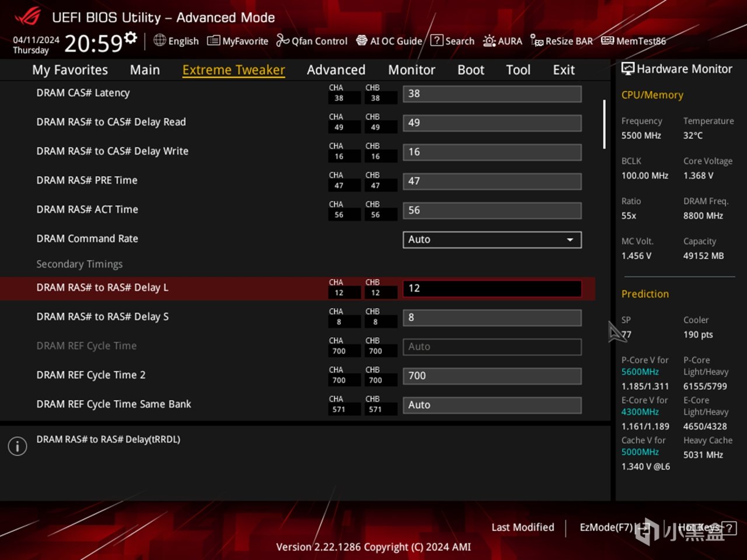
Task: Click the Hardware Monitor screen icon
Action: (x=628, y=69)
